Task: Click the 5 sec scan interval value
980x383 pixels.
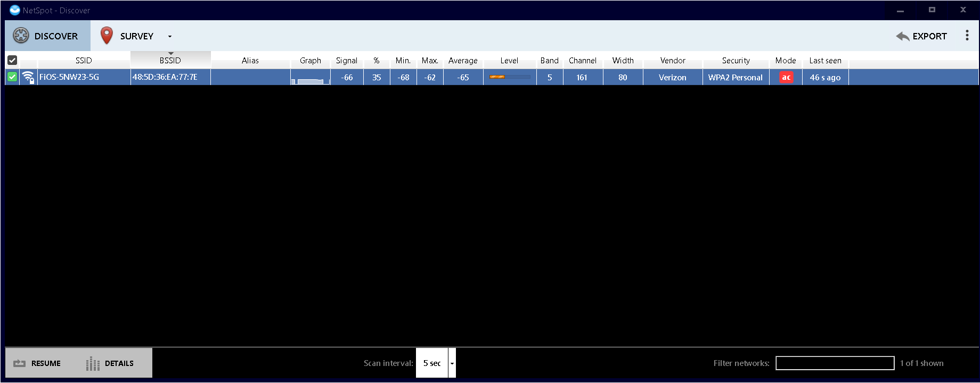Action: click(432, 363)
